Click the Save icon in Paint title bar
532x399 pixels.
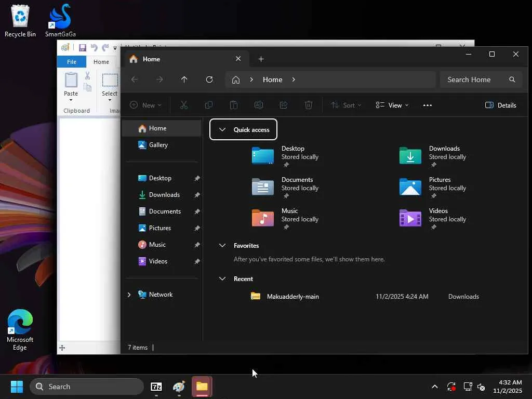coord(83,47)
